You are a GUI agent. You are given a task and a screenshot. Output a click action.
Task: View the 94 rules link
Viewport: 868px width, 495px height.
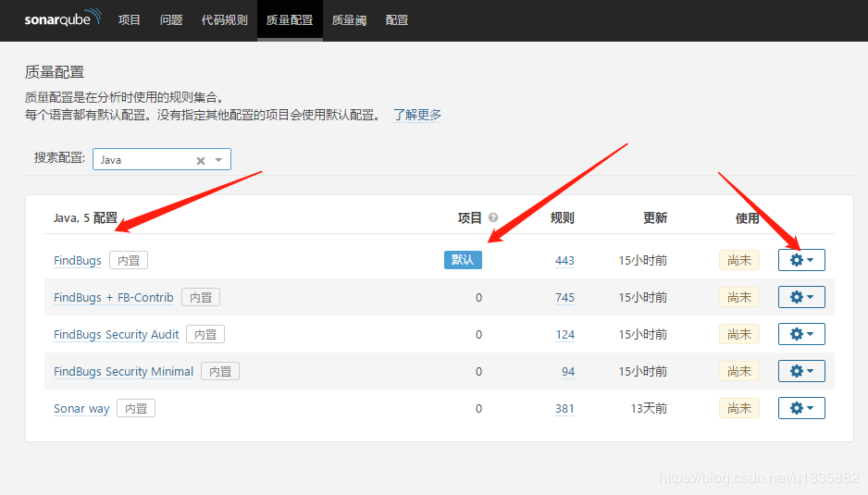point(568,372)
